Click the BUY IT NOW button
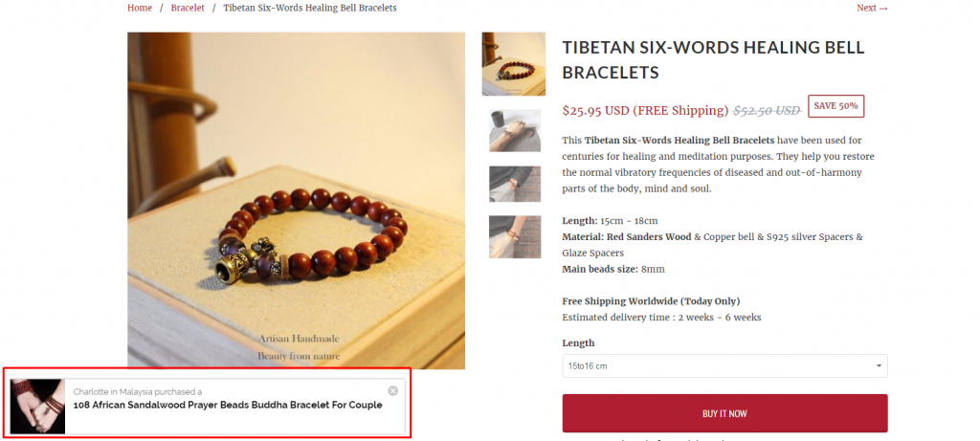Viewport: 980px width, 441px height. pos(724,413)
